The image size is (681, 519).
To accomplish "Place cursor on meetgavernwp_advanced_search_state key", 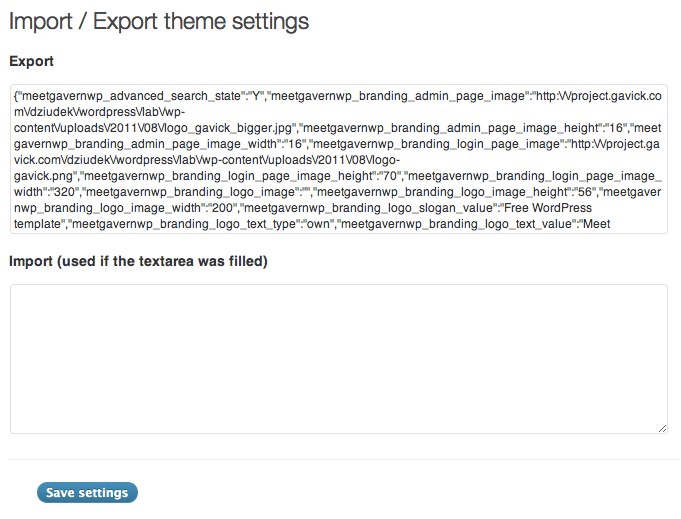I will (131, 96).
